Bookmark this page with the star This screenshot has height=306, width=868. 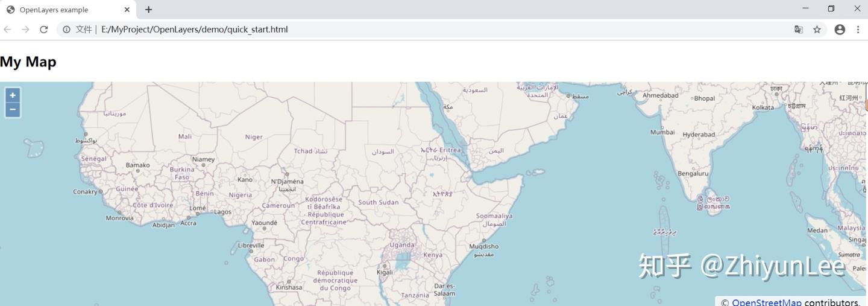[x=817, y=30]
